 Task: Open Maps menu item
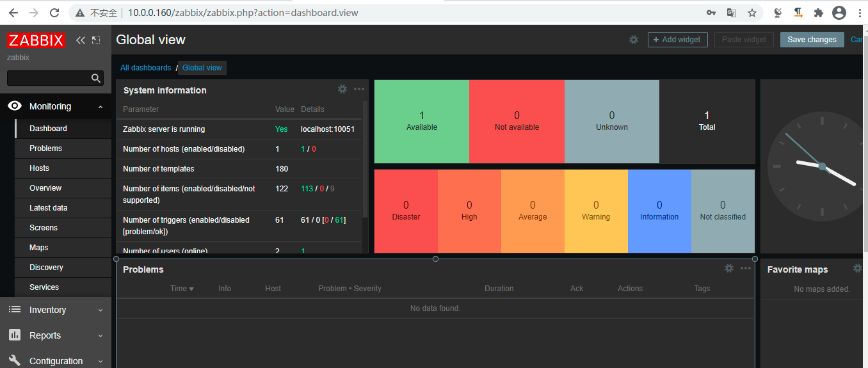click(63, 248)
